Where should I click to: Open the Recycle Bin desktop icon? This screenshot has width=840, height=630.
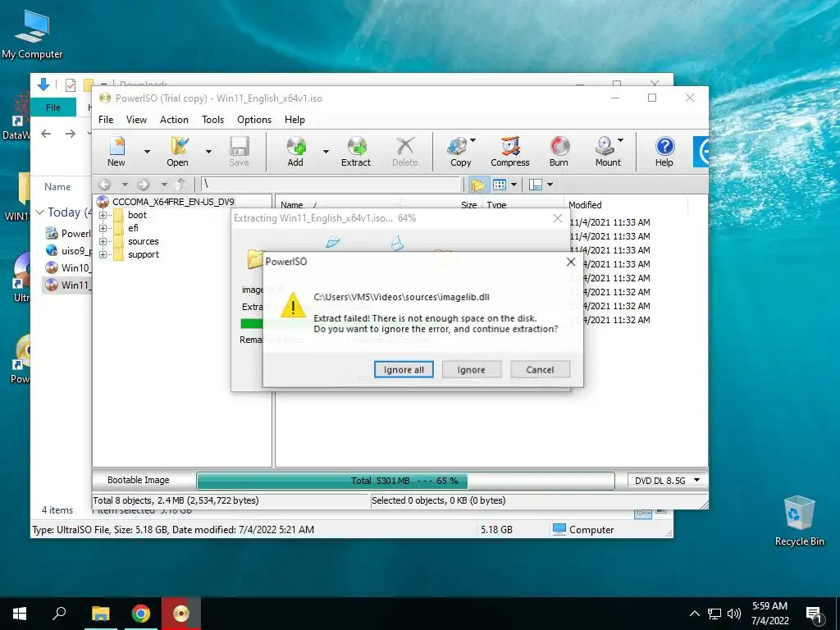(x=799, y=520)
